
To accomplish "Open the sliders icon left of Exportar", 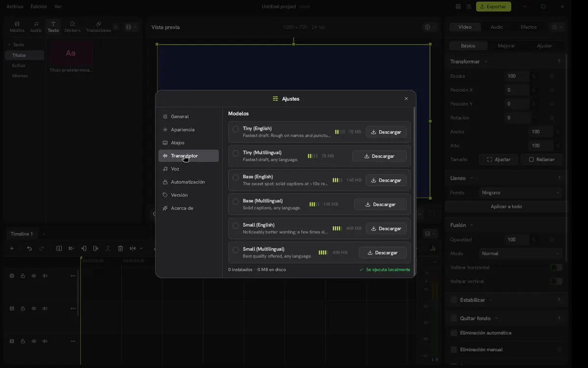I will click(469, 7).
